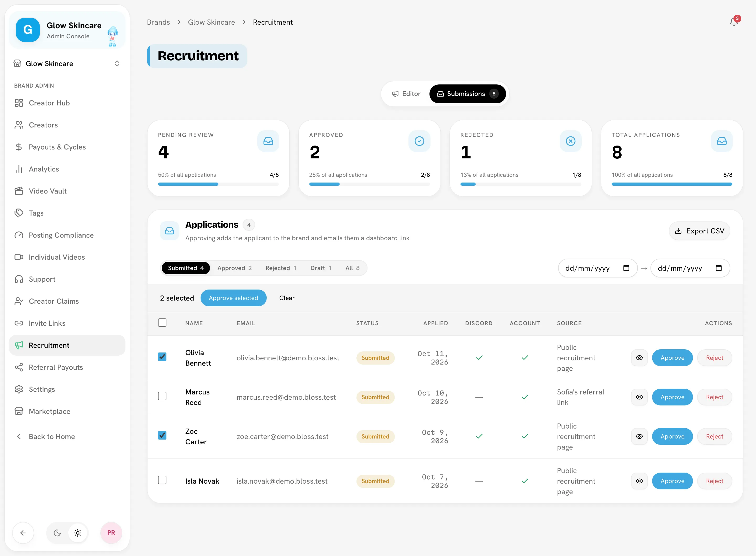The width and height of the screenshot is (756, 556).
Task: Uncheck Olivia Bennett's checkbox
Action: point(162,356)
